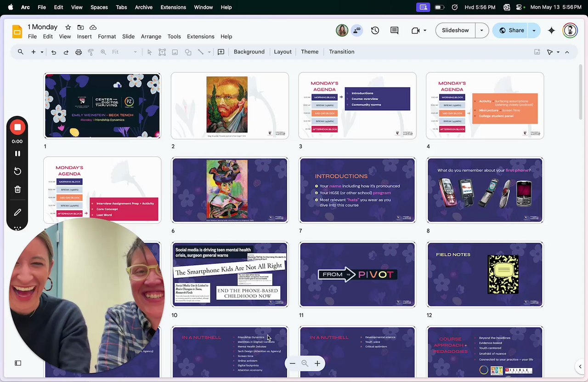The width and height of the screenshot is (588, 382).
Task: Click the Layout button
Action: tap(283, 52)
